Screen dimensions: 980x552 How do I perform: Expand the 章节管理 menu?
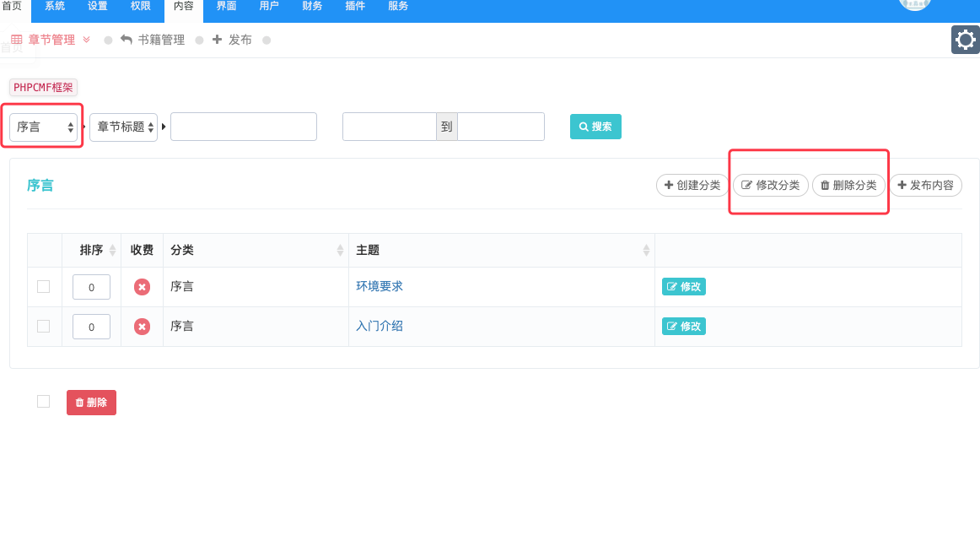[51, 40]
